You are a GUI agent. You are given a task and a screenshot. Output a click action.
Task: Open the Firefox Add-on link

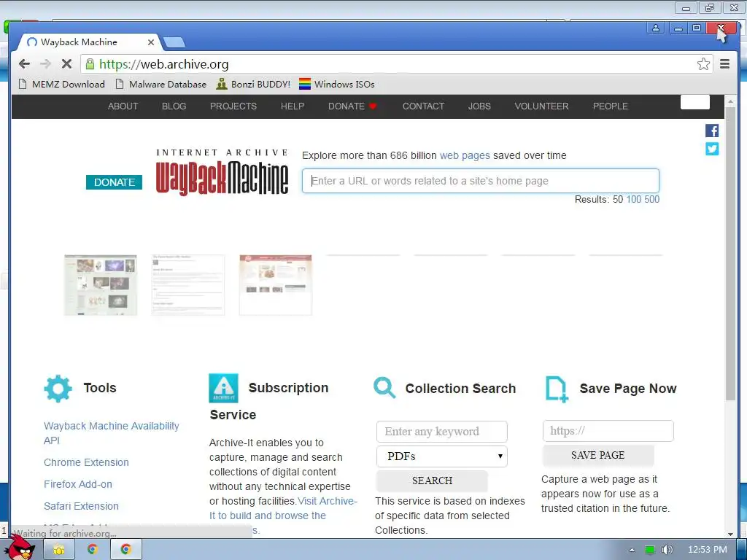(x=78, y=484)
